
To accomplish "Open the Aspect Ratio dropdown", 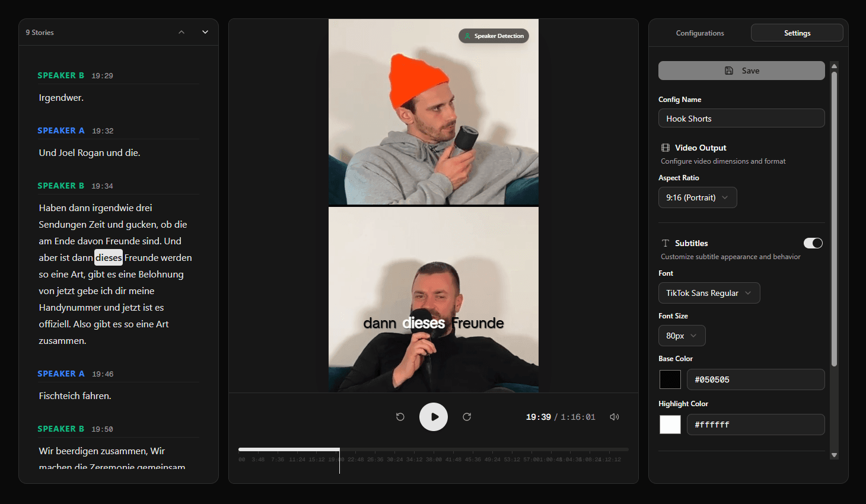I will [x=698, y=197].
